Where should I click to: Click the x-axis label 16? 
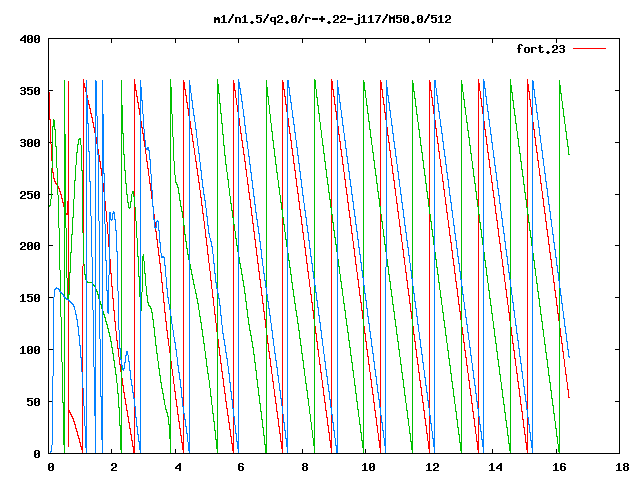click(x=559, y=467)
